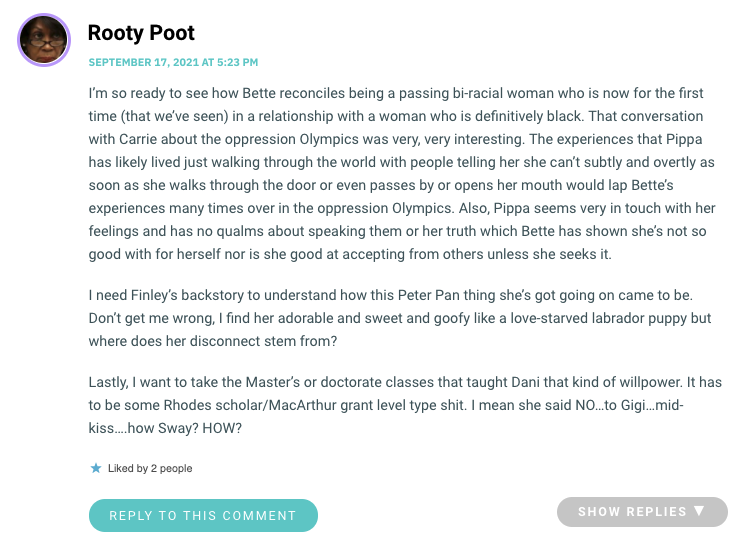The width and height of the screenshot is (744, 545).
Task: Click the down triangle on Show Replies
Action: (x=699, y=510)
